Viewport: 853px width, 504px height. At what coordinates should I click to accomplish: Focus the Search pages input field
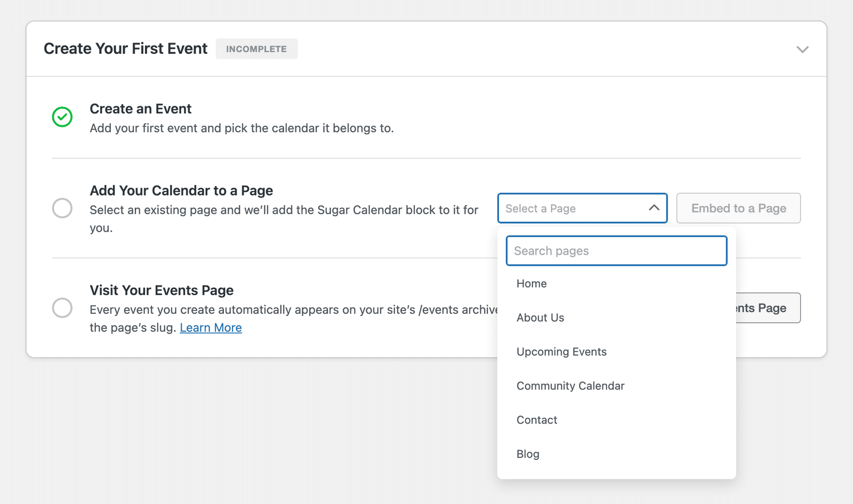616,251
